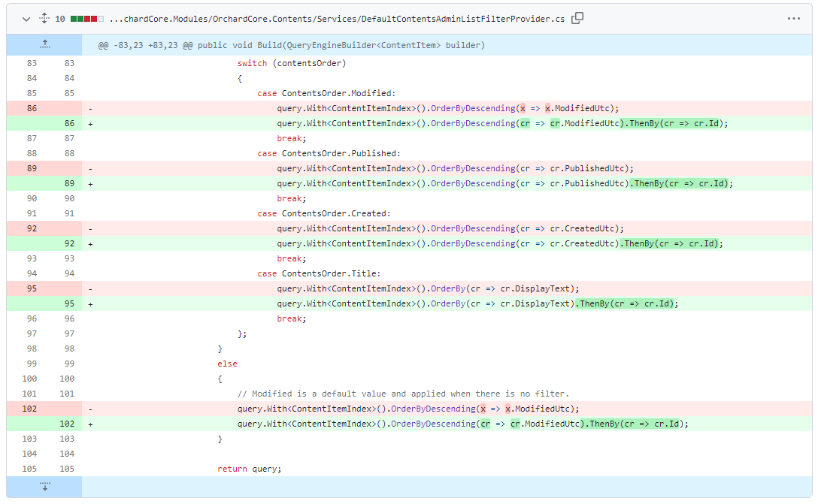
Task: Open the file options ellipsis menu
Action: [x=793, y=19]
